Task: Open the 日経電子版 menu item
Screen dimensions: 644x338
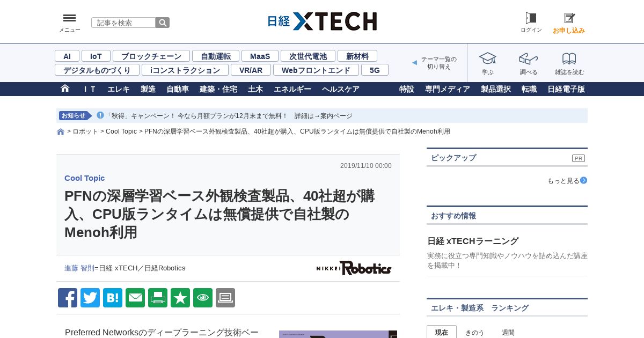Action: point(566,89)
